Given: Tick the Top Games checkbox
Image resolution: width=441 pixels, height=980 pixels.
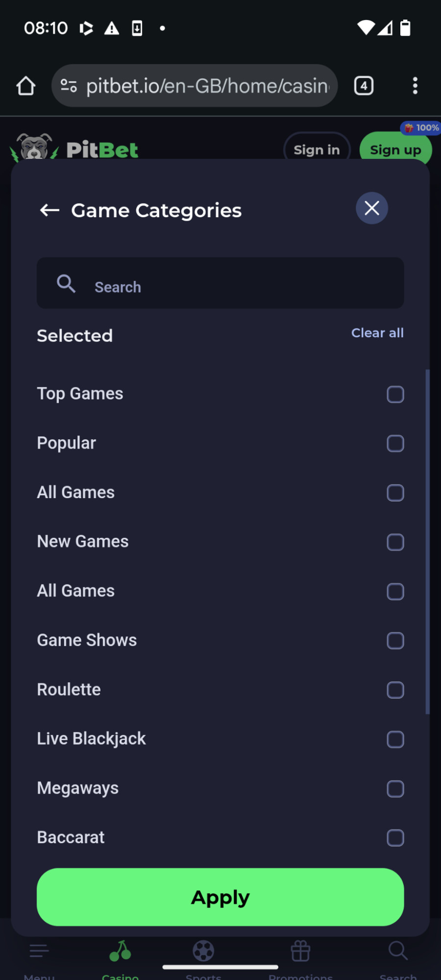Looking at the screenshot, I should 395,395.
